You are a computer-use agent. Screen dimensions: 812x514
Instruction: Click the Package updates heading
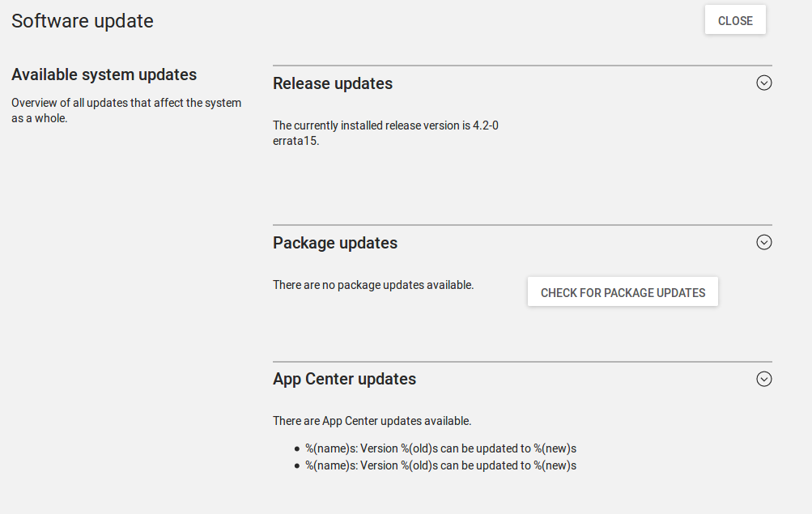pos(335,243)
